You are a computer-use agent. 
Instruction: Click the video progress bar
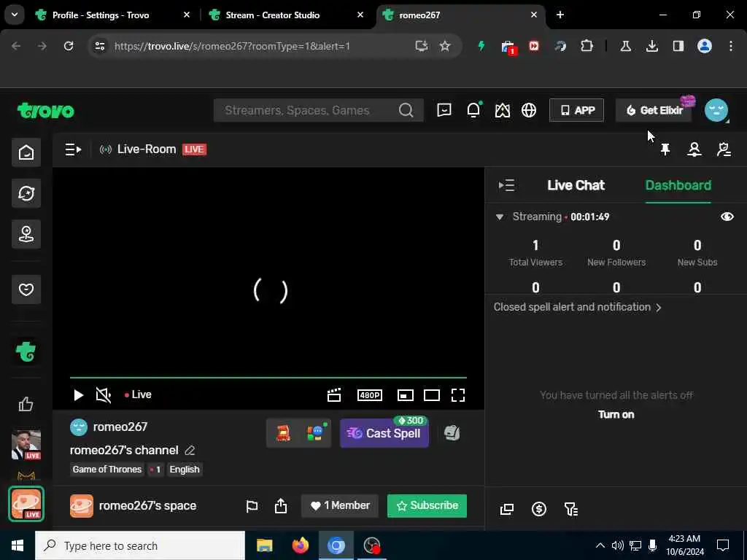click(268, 378)
